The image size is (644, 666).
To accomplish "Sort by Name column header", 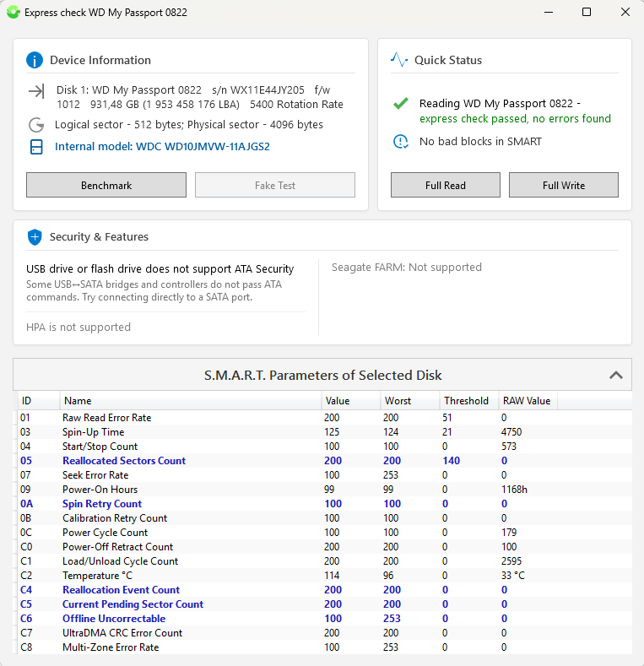I will pyautogui.click(x=190, y=401).
